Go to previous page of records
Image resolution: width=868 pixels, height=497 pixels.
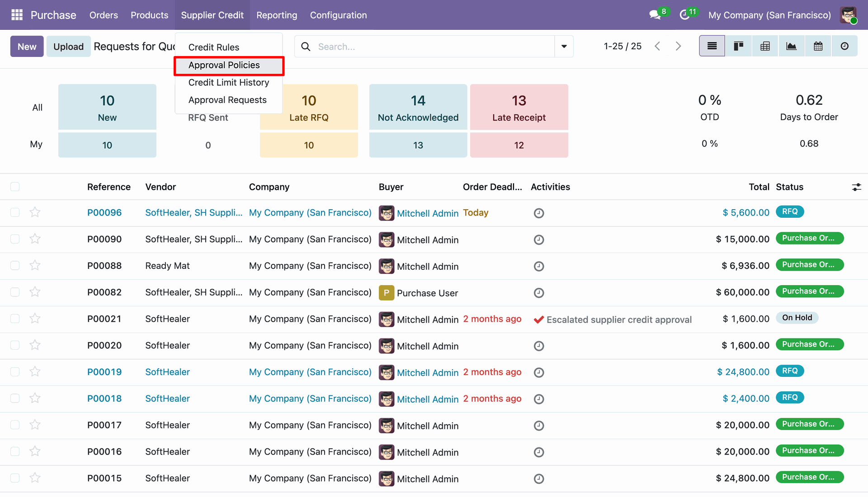coord(658,46)
